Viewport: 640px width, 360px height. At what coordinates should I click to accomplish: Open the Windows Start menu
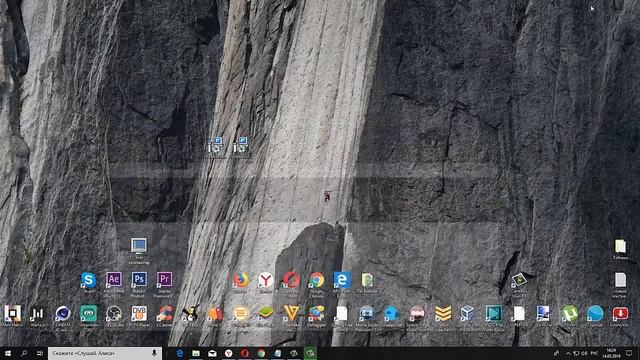(8, 353)
